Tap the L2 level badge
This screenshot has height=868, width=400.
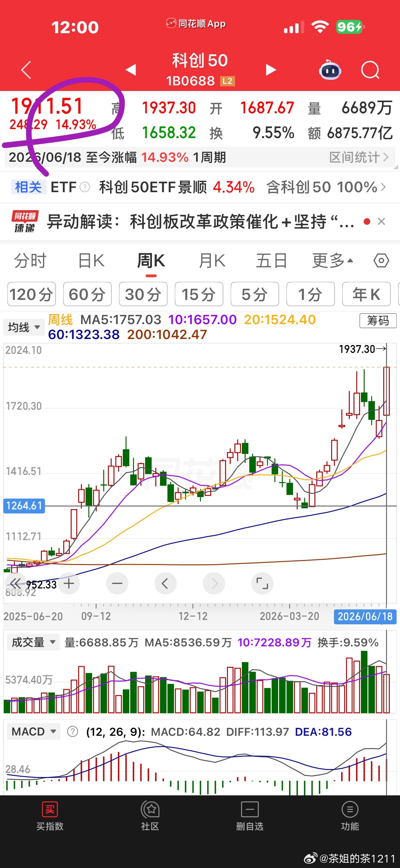tap(228, 81)
